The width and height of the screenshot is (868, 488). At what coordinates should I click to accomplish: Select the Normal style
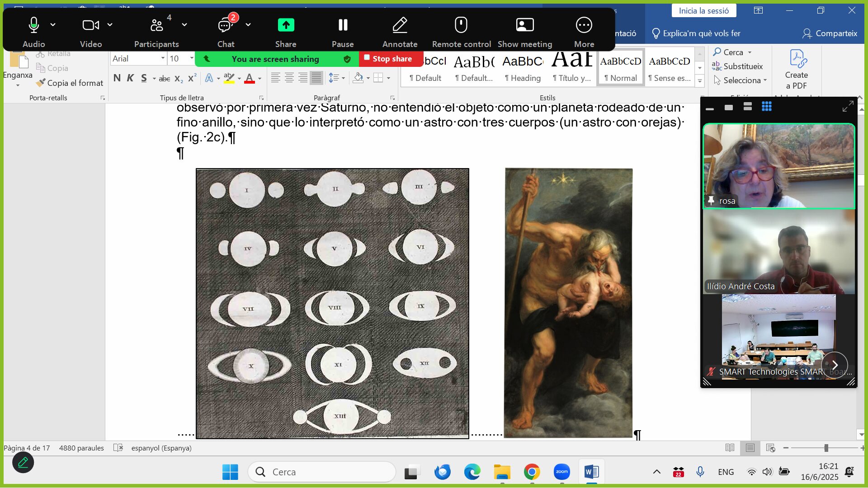[x=621, y=68]
